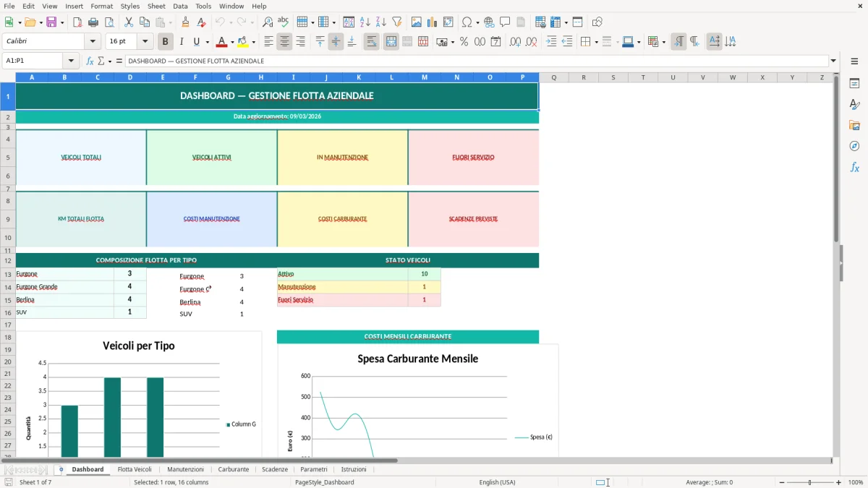Open the Data menu
Image resolution: width=868 pixels, height=488 pixels.
click(x=180, y=6)
